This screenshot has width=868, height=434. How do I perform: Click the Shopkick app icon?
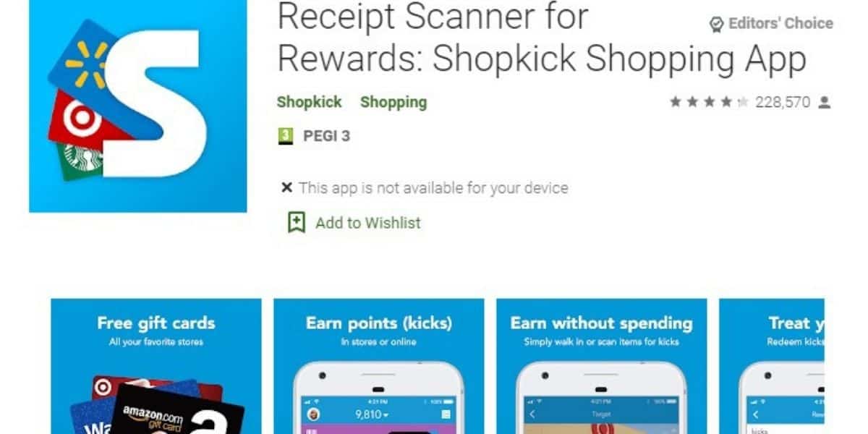[137, 106]
